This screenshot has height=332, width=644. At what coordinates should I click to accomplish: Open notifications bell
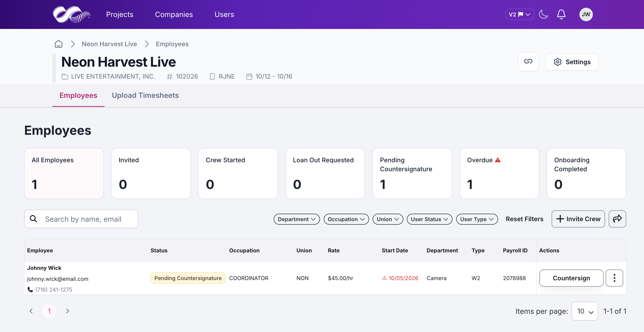(561, 14)
